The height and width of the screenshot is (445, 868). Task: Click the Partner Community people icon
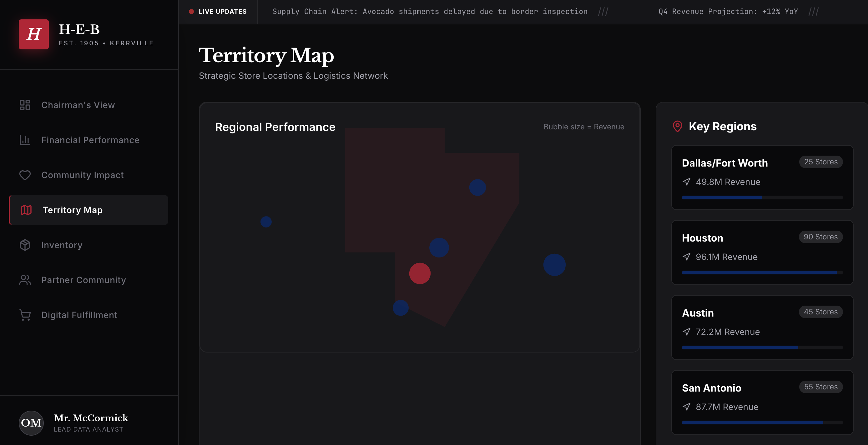tap(25, 280)
